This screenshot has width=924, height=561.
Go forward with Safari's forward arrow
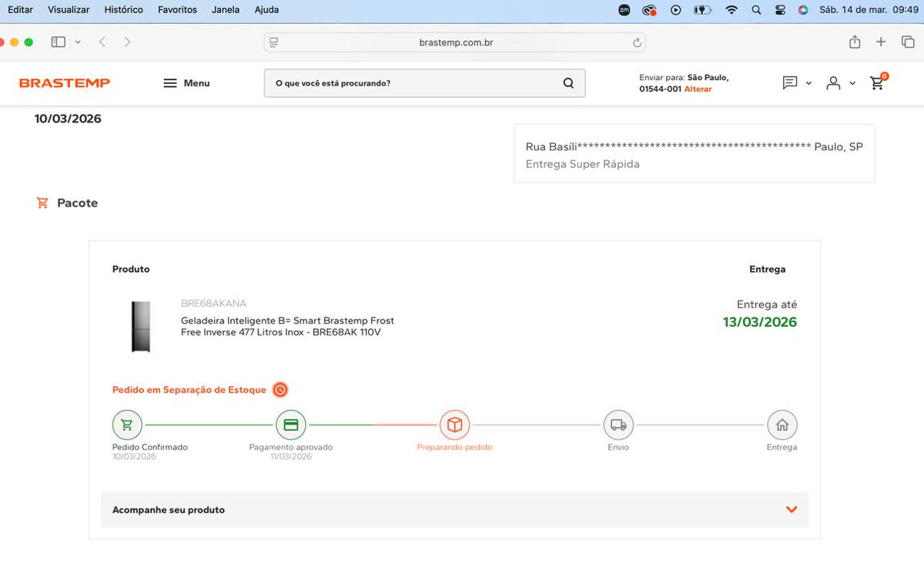127,42
